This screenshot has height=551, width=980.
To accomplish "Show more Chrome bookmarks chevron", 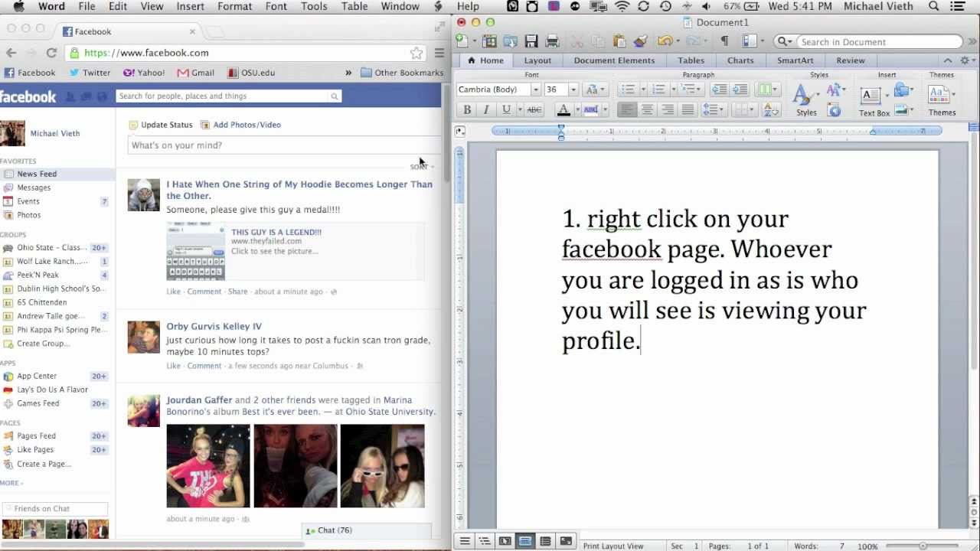I will pos(348,73).
